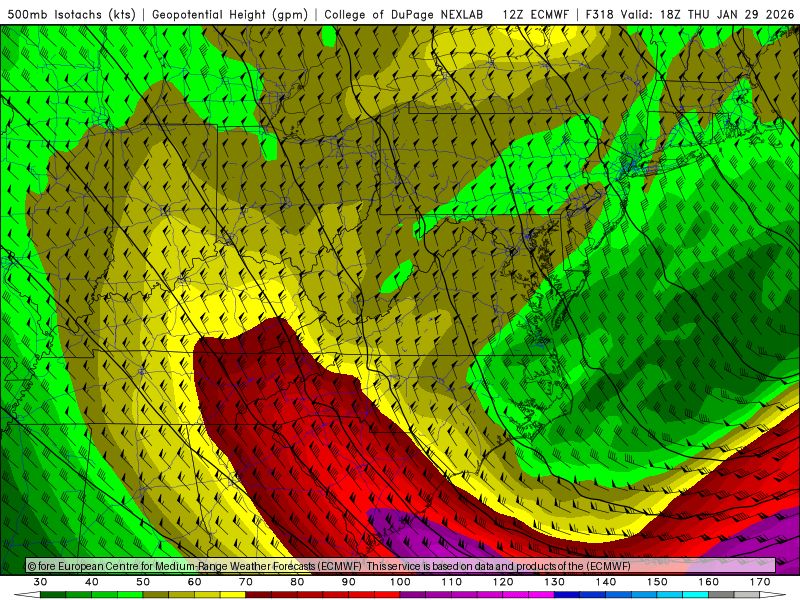800x600 pixels.
Task: Click the 170 kts label on color scale
Action: 760,582
